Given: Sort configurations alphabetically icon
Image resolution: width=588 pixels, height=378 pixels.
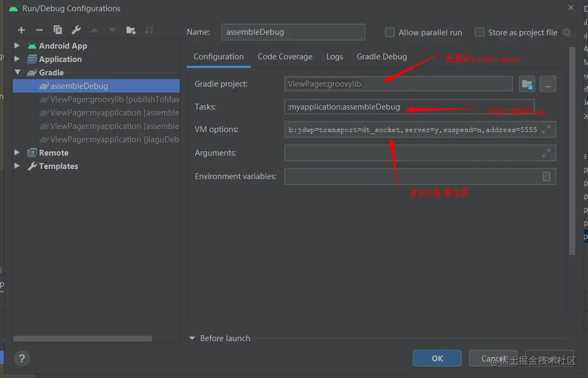Looking at the screenshot, I should [x=149, y=30].
